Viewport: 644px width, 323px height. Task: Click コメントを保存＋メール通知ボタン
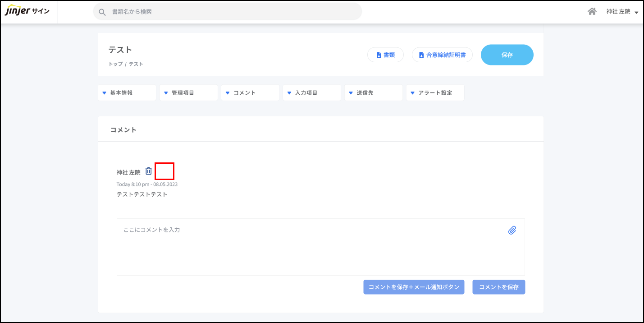coord(414,287)
